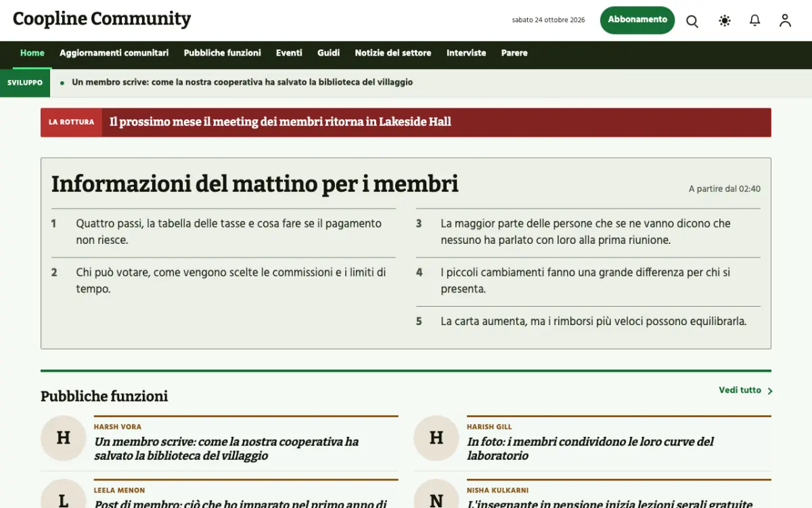Open the notifications bell icon
This screenshot has width=812, height=508.
point(755,21)
